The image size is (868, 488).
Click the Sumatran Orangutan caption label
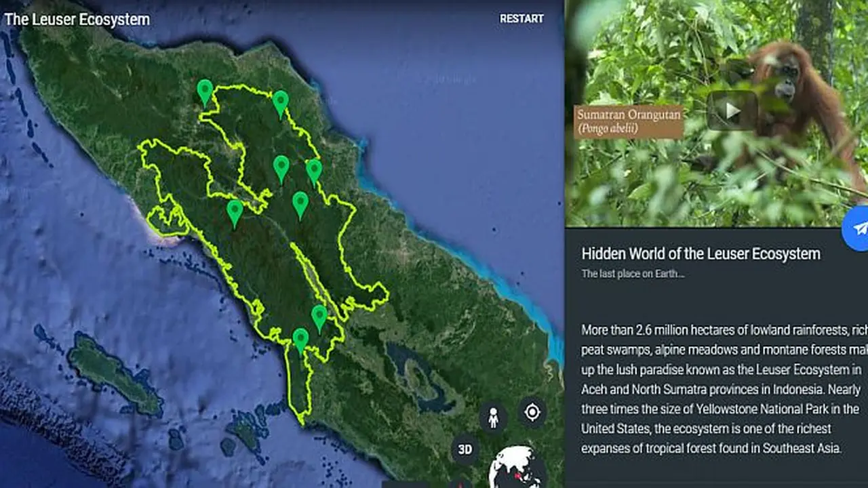629,121
